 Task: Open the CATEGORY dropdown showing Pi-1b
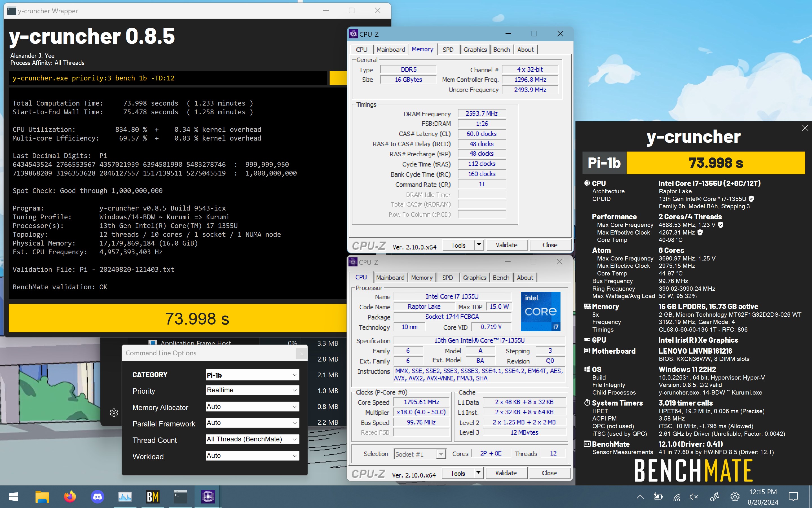[x=252, y=375]
